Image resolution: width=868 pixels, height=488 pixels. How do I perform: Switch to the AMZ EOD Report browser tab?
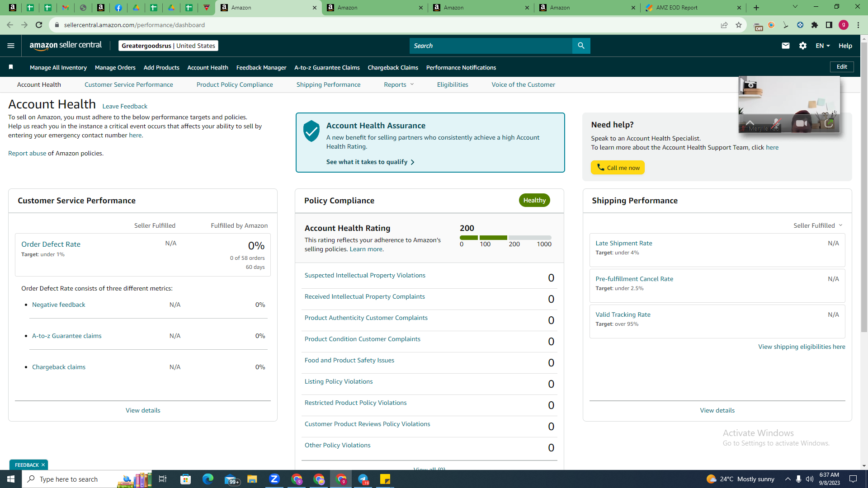point(694,8)
